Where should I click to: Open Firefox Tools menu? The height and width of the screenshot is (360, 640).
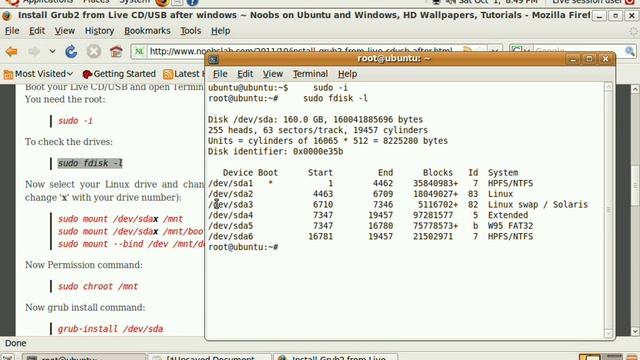(x=191, y=31)
